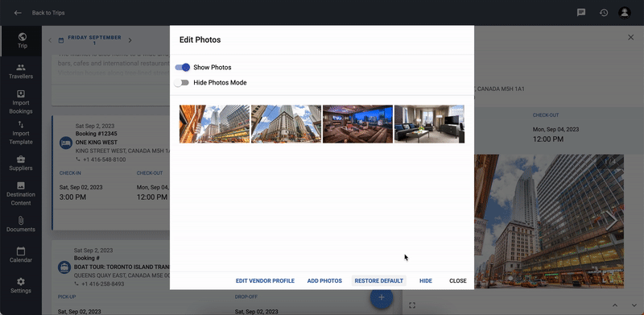Go to next day chevron

(x=130, y=40)
